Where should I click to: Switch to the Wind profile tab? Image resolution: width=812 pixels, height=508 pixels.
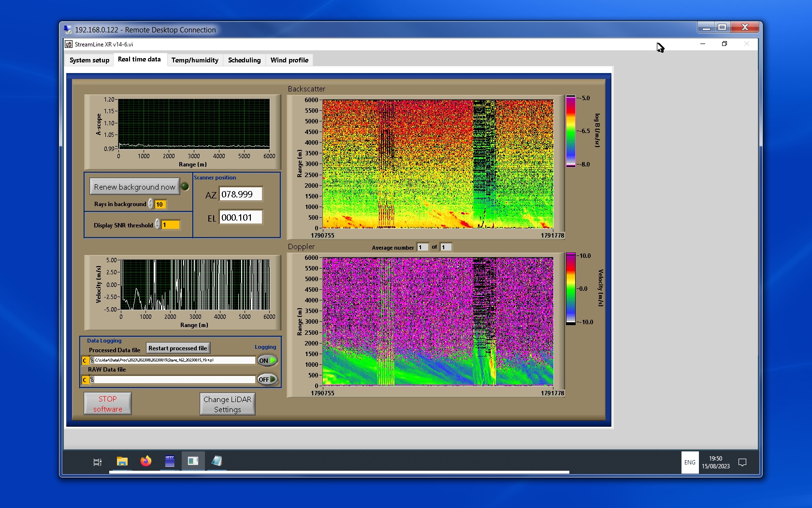289,60
